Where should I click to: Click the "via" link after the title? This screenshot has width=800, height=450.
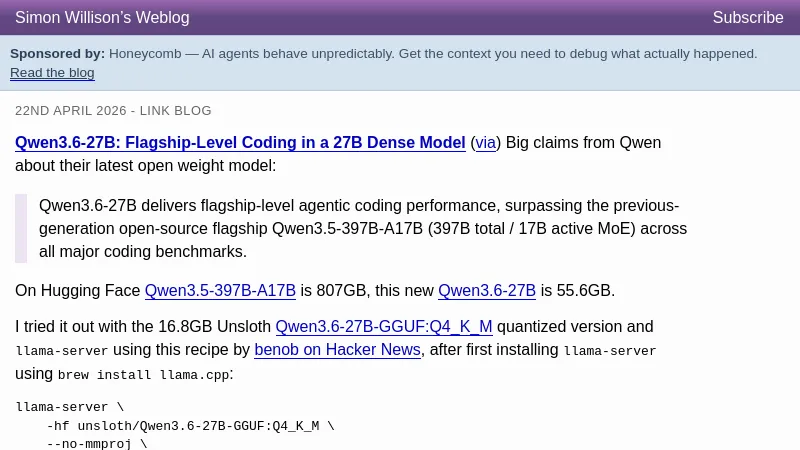pos(485,143)
